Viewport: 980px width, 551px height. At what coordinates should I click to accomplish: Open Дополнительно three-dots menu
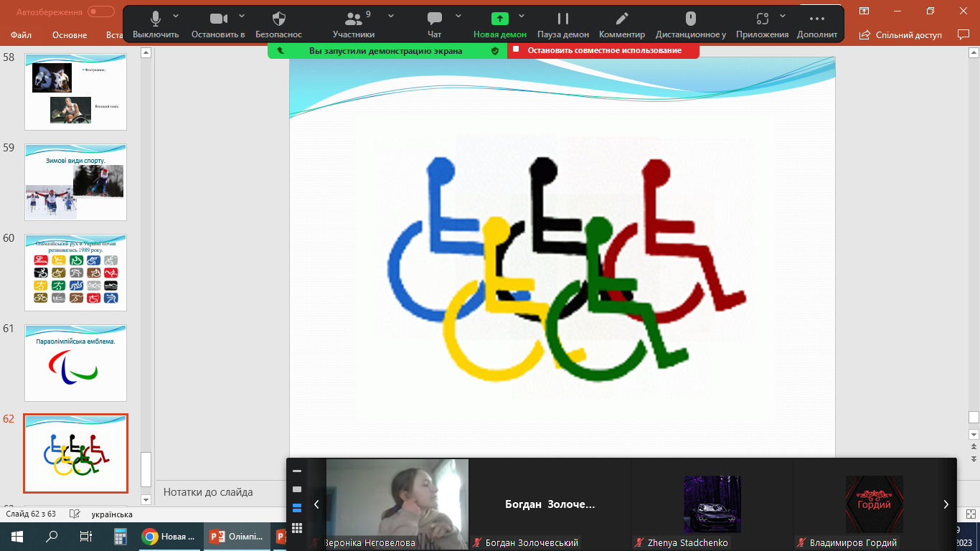click(x=817, y=24)
